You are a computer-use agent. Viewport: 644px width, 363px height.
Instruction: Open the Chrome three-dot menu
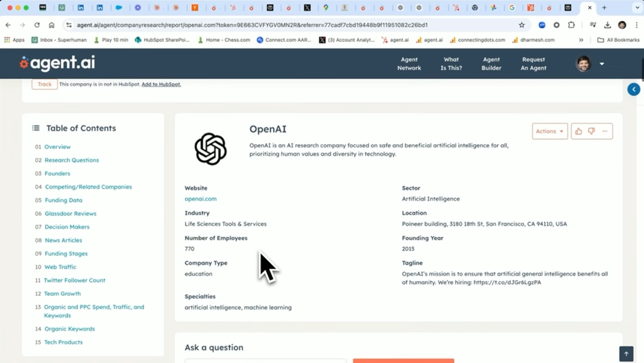[x=636, y=25]
